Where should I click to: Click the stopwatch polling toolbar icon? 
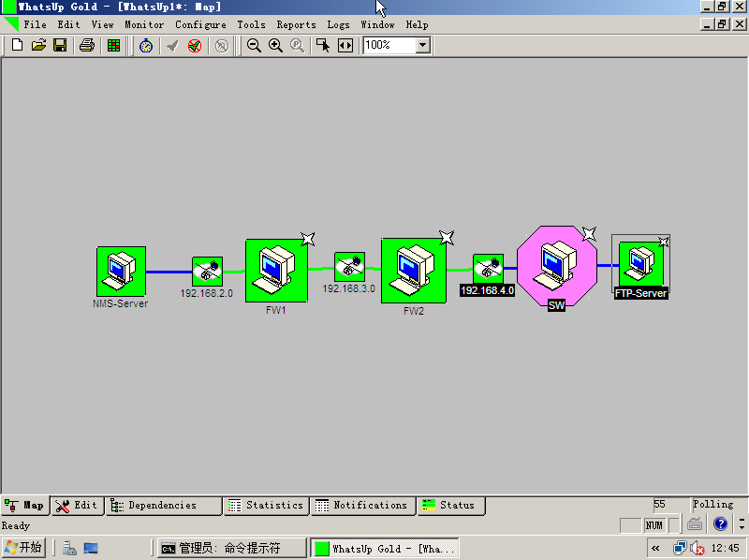(x=146, y=46)
